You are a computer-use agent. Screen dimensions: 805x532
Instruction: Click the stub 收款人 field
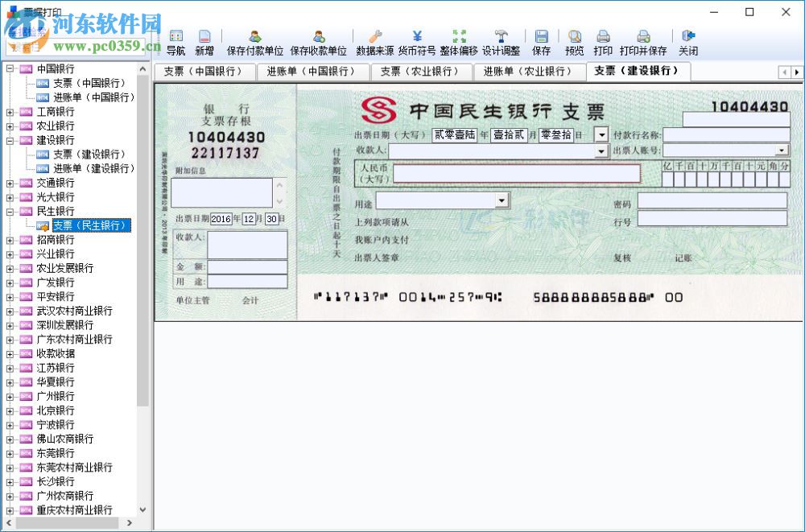[x=247, y=245]
